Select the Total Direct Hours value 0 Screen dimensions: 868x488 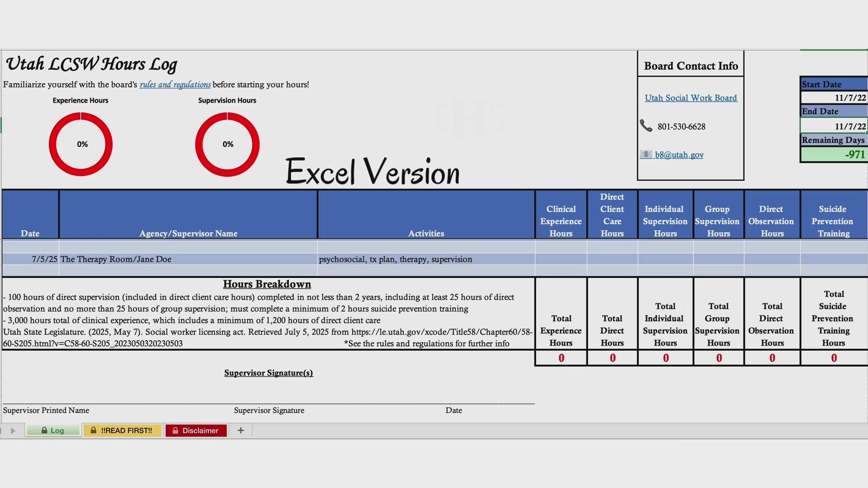point(612,358)
